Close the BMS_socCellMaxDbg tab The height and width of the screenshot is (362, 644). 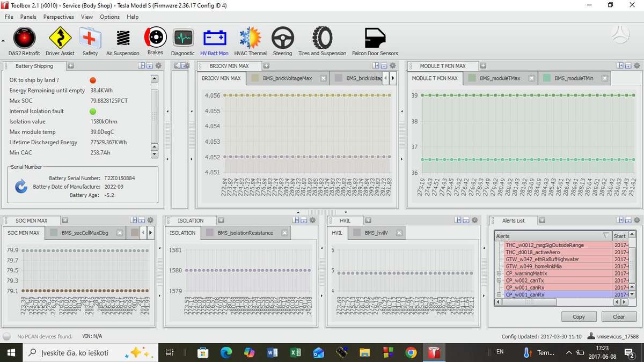click(119, 233)
